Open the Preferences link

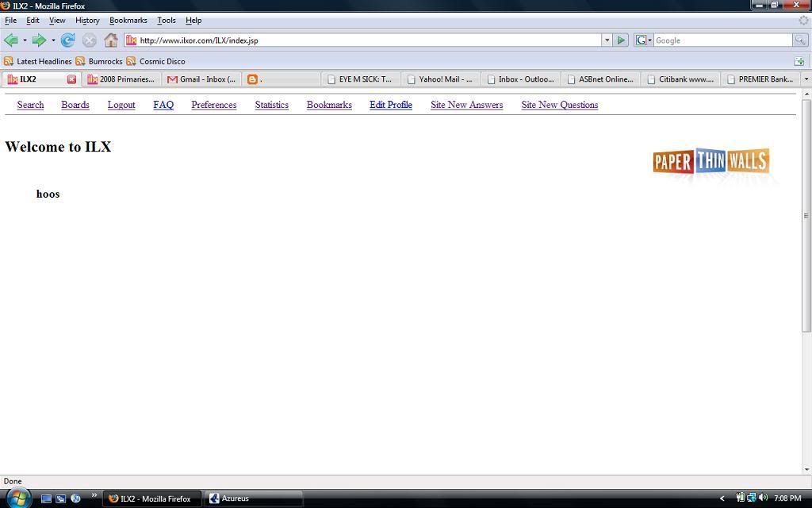[x=213, y=105]
